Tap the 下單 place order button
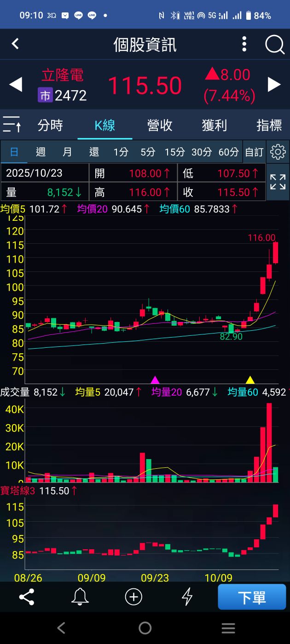The height and width of the screenshot is (644, 290). pos(252,597)
